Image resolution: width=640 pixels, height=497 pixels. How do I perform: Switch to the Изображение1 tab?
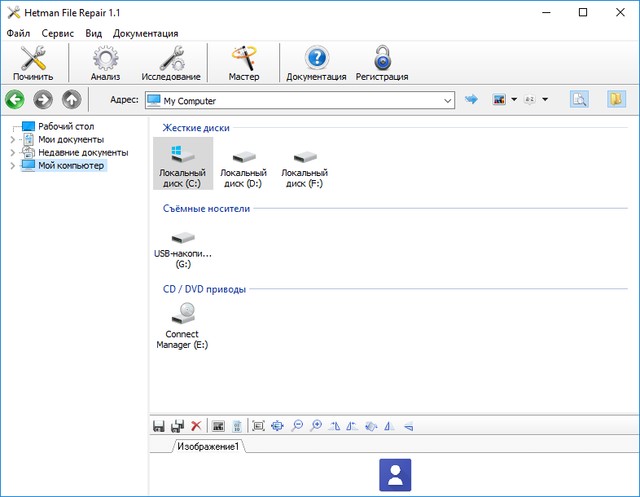209,446
